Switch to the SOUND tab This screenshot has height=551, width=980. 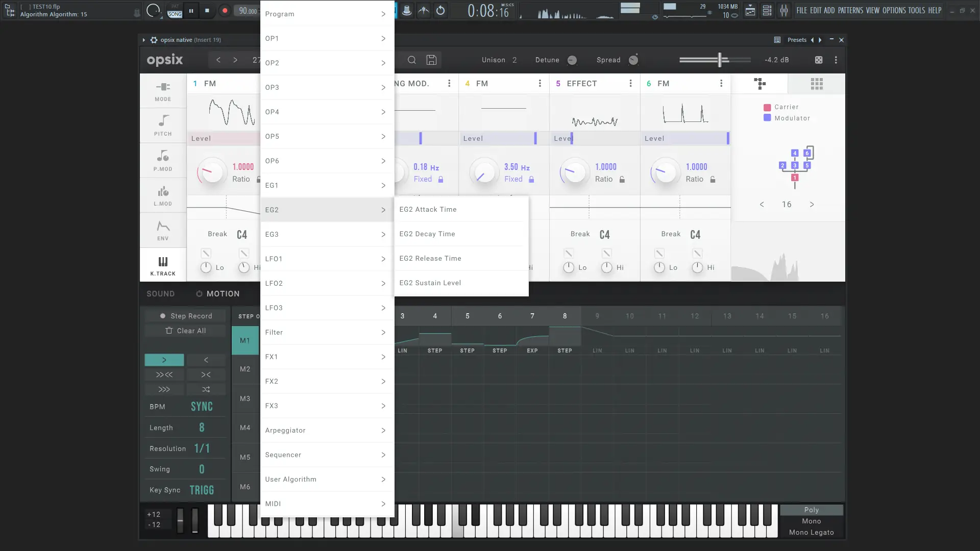point(160,294)
